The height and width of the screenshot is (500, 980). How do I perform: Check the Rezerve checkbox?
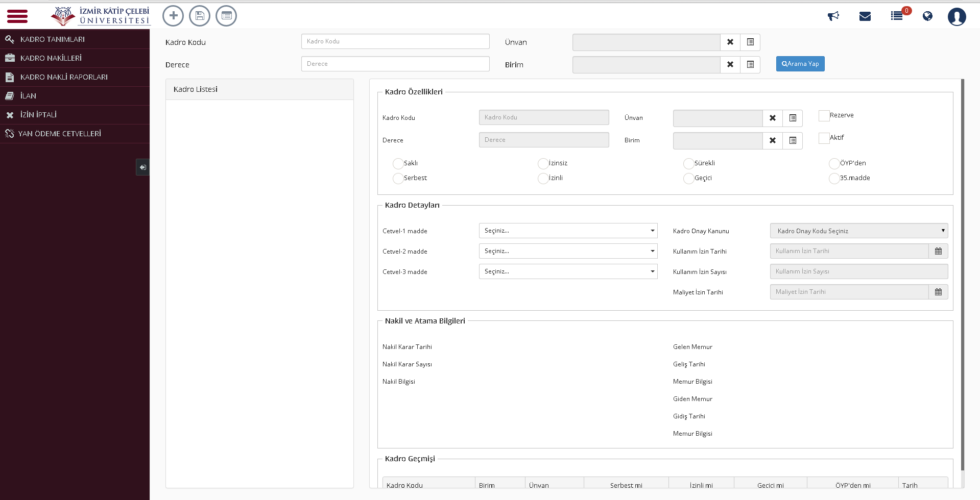click(x=824, y=116)
